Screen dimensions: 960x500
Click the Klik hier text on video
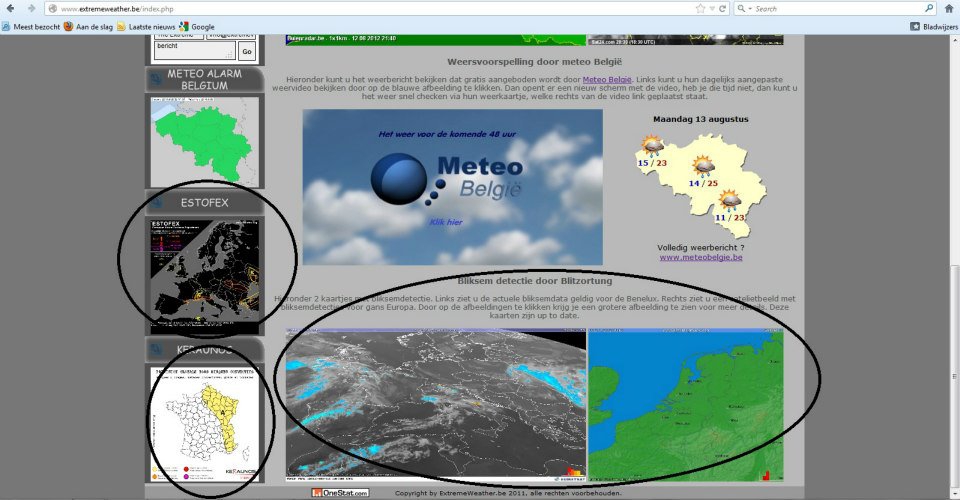[x=446, y=222]
